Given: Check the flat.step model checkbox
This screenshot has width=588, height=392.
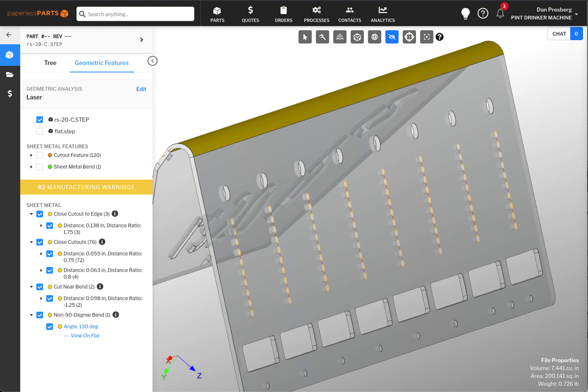Looking at the screenshot, I should click(40, 131).
